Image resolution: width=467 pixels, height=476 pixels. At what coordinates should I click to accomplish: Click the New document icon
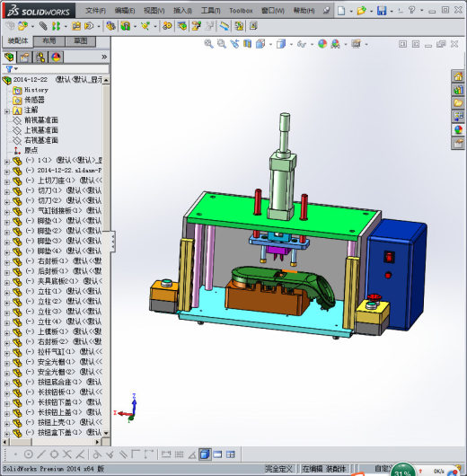point(341,11)
